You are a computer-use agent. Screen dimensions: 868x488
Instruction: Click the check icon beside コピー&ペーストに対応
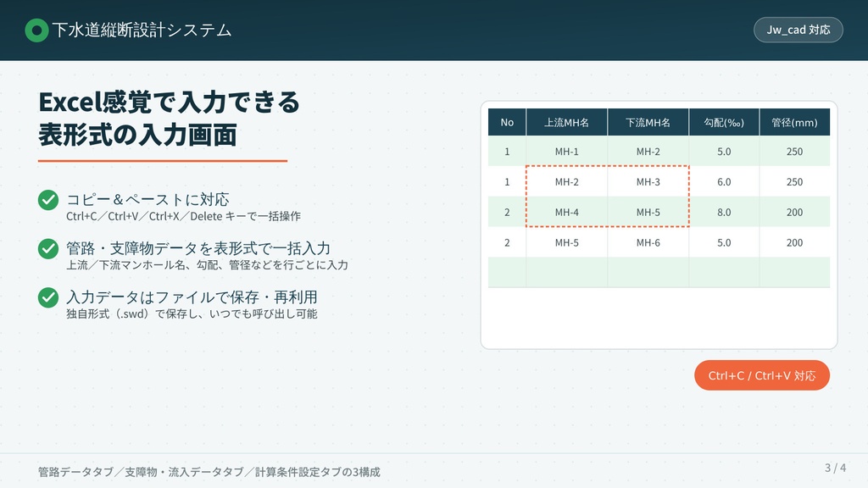(48, 200)
